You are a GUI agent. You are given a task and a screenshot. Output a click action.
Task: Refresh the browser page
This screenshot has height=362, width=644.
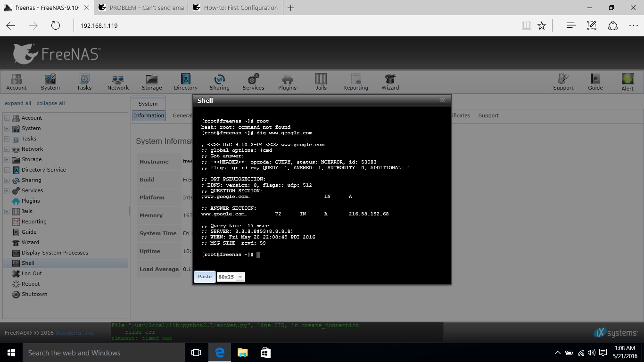[56, 25]
